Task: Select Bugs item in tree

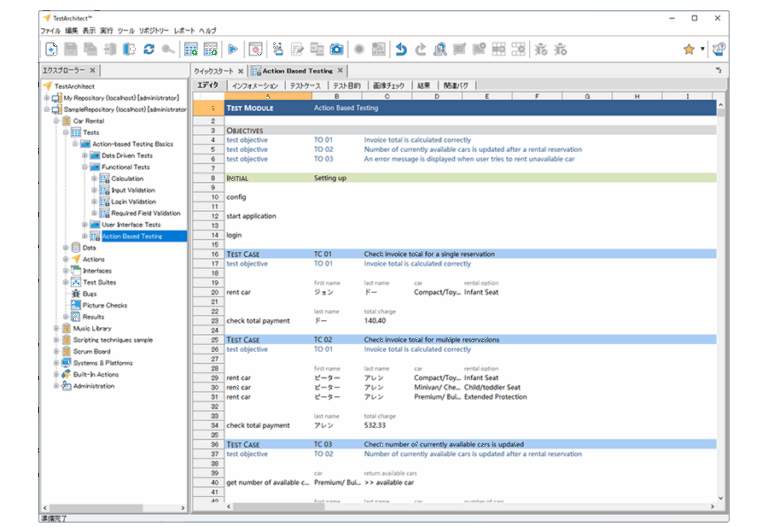Action: coord(90,294)
